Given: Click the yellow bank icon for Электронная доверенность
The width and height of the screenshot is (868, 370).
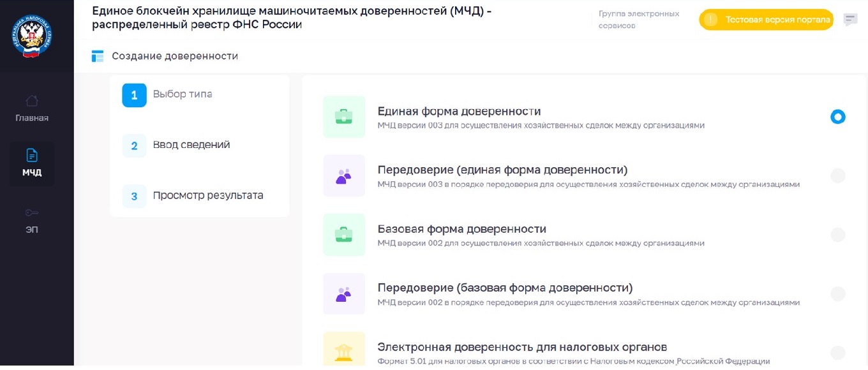Looking at the screenshot, I should point(344,350).
